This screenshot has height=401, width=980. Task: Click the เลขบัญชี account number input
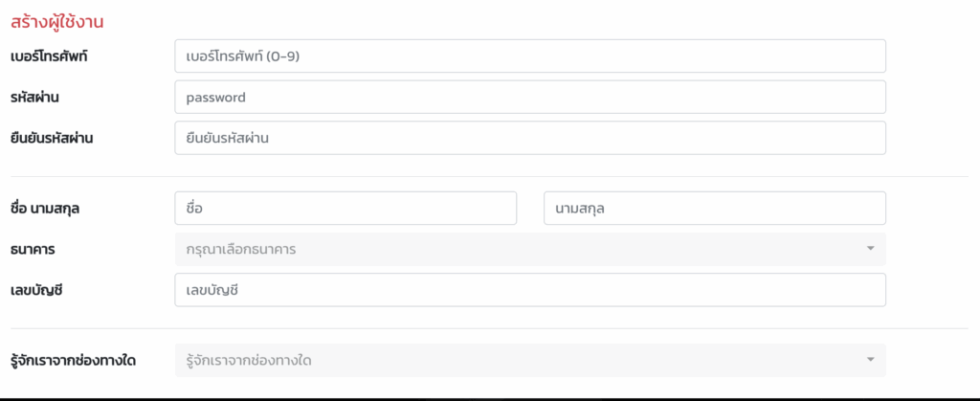click(529, 290)
